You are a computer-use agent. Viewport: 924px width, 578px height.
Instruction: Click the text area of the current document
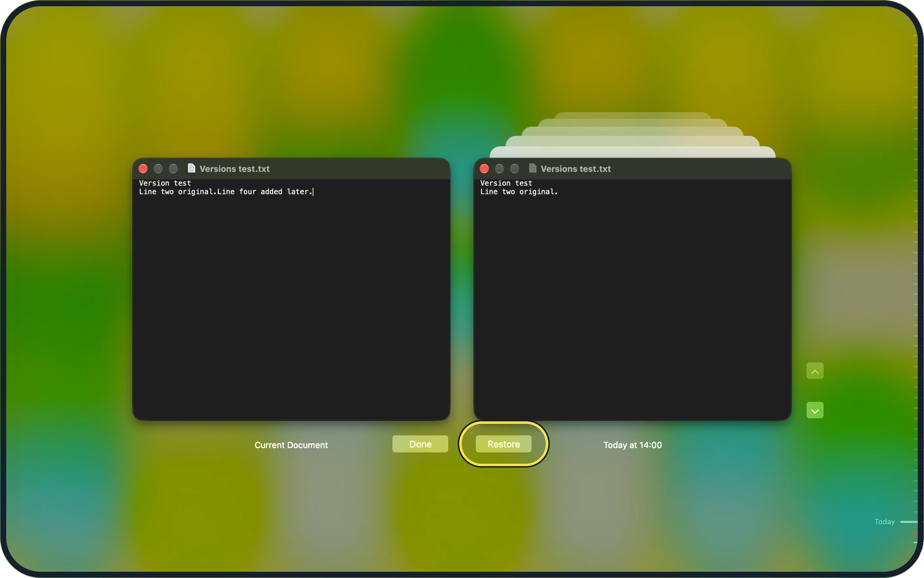(291, 299)
